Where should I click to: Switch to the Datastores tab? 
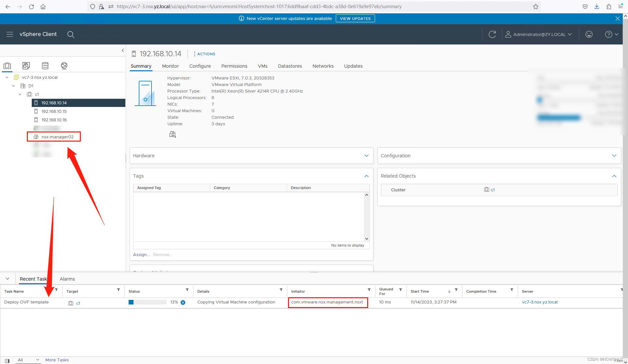290,66
